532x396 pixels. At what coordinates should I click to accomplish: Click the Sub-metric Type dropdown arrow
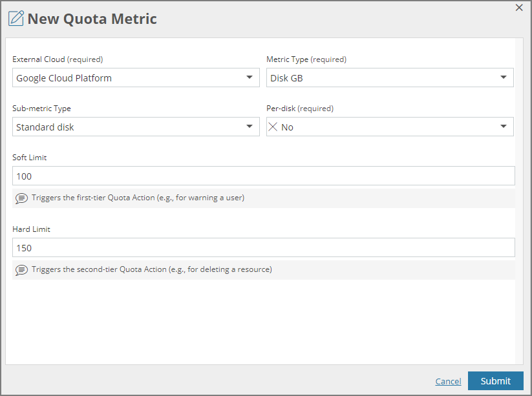(x=250, y=127)
